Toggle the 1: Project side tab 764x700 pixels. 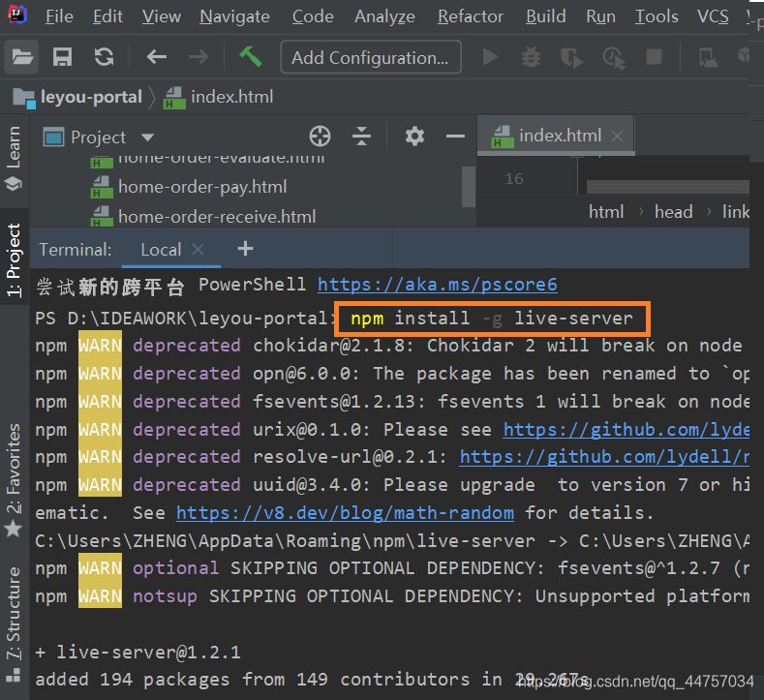coord(14,259)
